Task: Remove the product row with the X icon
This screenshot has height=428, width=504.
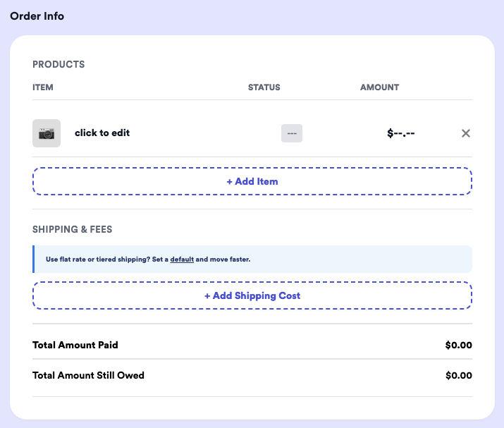Action: pyautogui.click(x=466, y=133)
